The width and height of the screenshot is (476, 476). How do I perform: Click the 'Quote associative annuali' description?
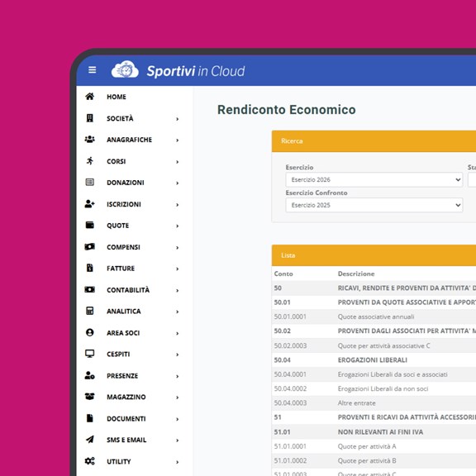tap(376, 317)
